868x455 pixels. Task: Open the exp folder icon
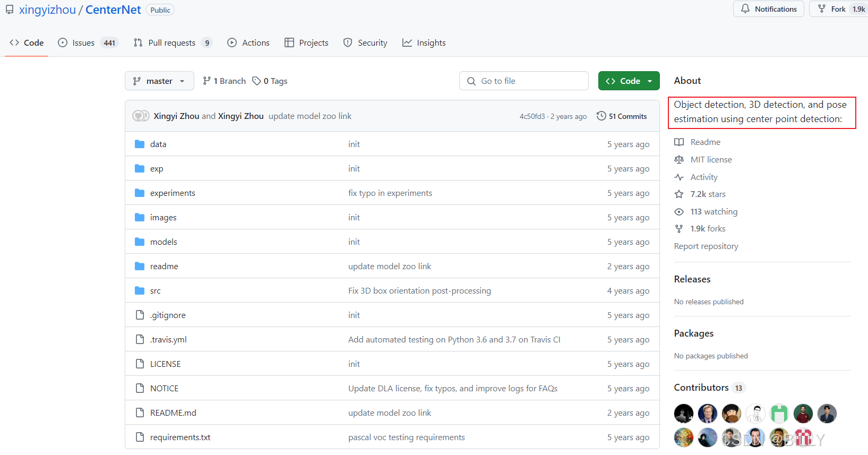pyautogui.click(x=140, y=168)
